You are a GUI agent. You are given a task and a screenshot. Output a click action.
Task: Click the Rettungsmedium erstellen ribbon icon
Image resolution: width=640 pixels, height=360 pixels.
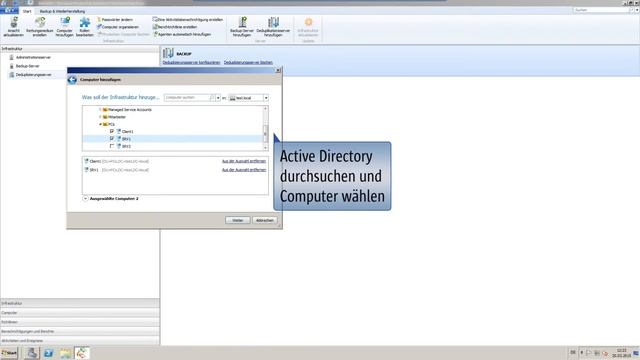click(40, 27)
